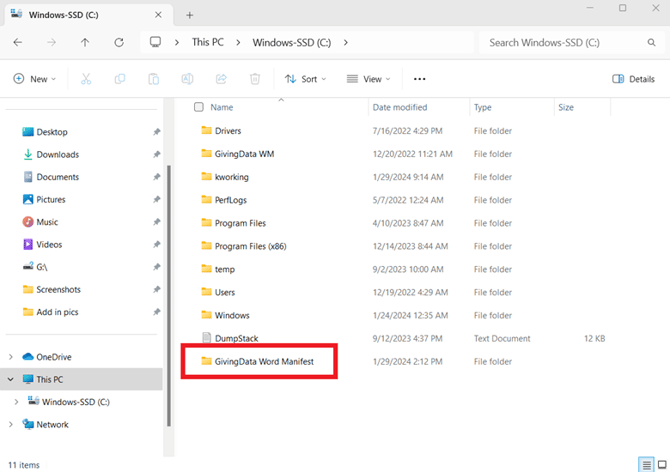Click the Cut scissors icon in toolbar

[86, 79]
